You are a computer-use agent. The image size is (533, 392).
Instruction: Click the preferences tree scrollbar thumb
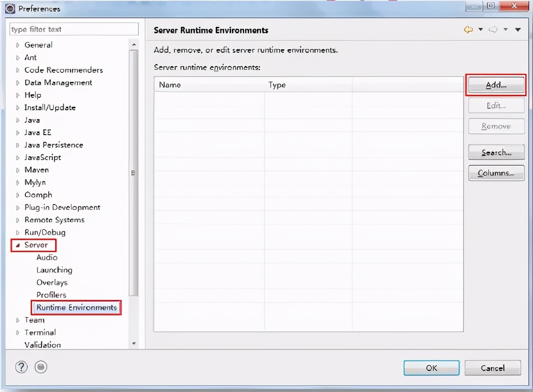134,173
